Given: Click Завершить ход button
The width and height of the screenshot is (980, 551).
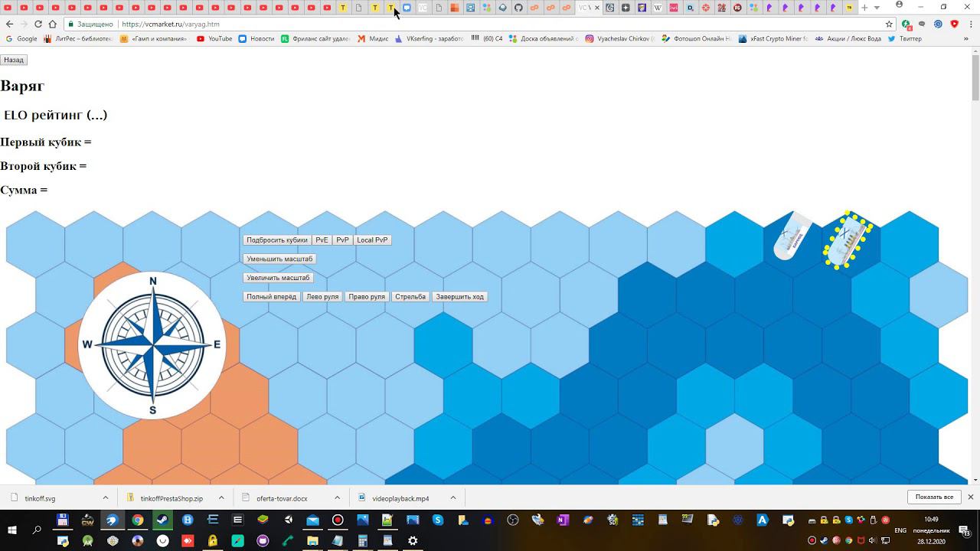Looking at the screenshot, I should click(459, 297).
